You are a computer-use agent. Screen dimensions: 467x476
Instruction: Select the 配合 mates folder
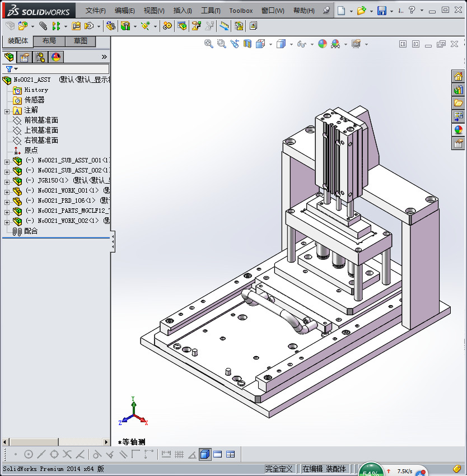pos(31,231)
